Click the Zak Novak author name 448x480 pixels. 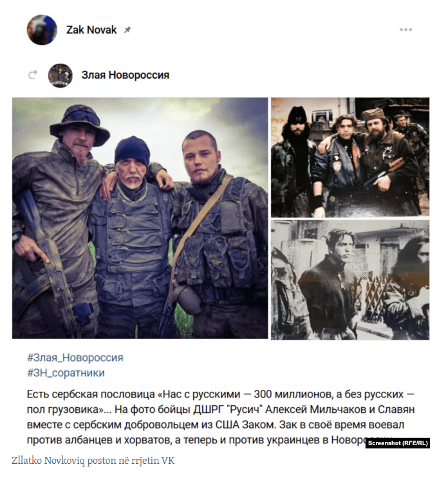point(91,30)
